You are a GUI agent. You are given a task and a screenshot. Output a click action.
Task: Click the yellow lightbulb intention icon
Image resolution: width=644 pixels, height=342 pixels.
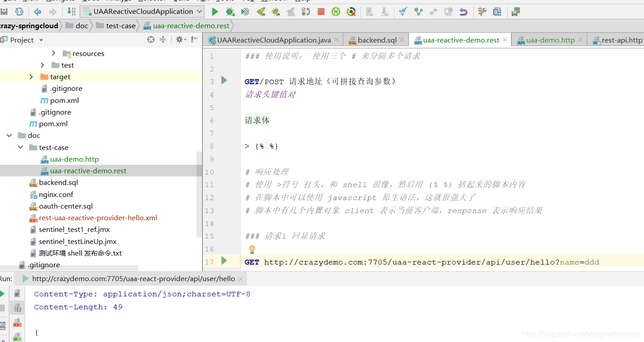coord(252,249)
